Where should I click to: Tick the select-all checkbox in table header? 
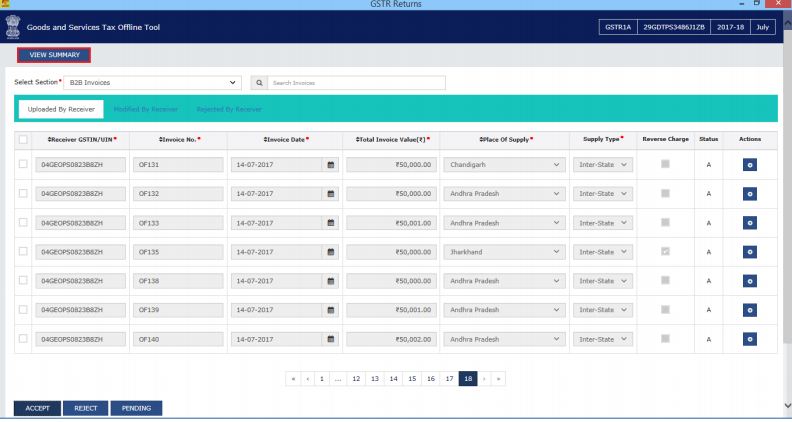(x=23, y=139)
